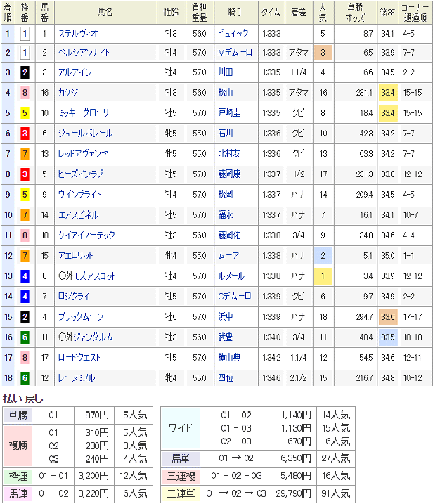The height and width of the screenshot is (504, 433).
Task: Open jockey link 武豊
Action: (226, 337)
